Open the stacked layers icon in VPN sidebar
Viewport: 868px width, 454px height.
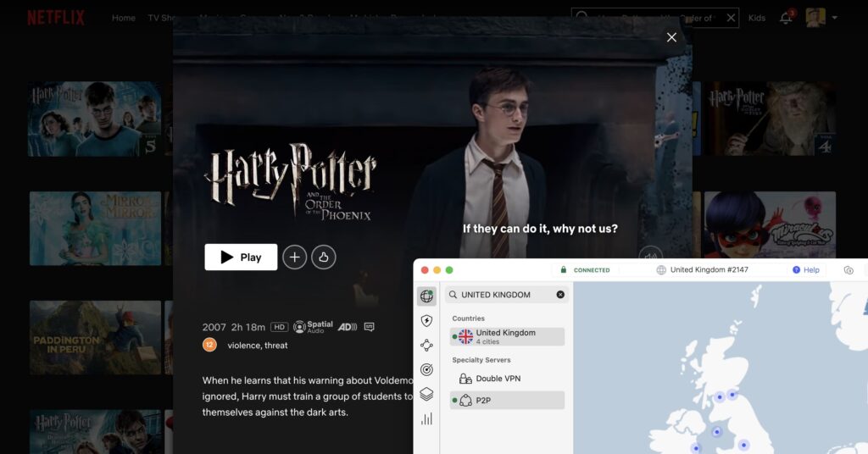pos(426,394)
